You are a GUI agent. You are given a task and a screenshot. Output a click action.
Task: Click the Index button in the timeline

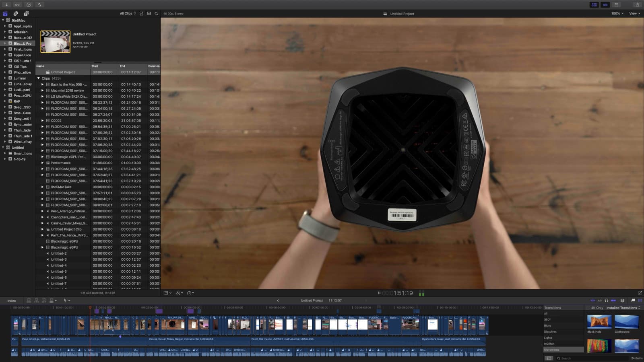11,300
